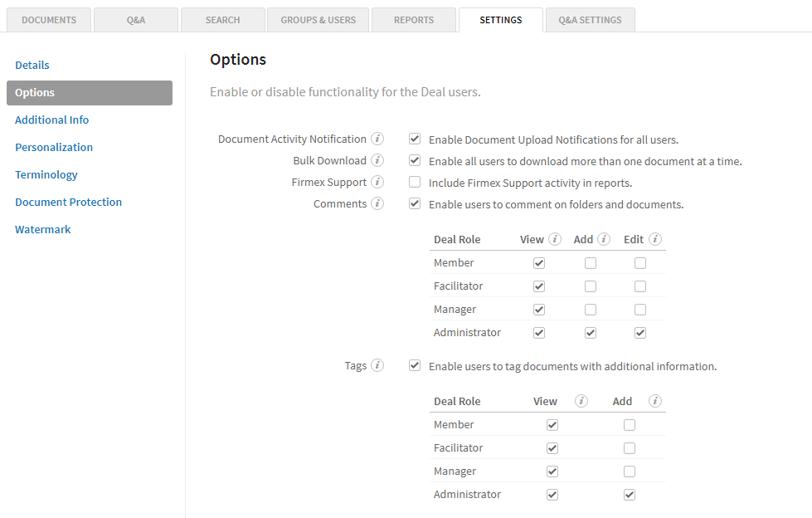Click Add info icon in Comments table

click(604, 239)
